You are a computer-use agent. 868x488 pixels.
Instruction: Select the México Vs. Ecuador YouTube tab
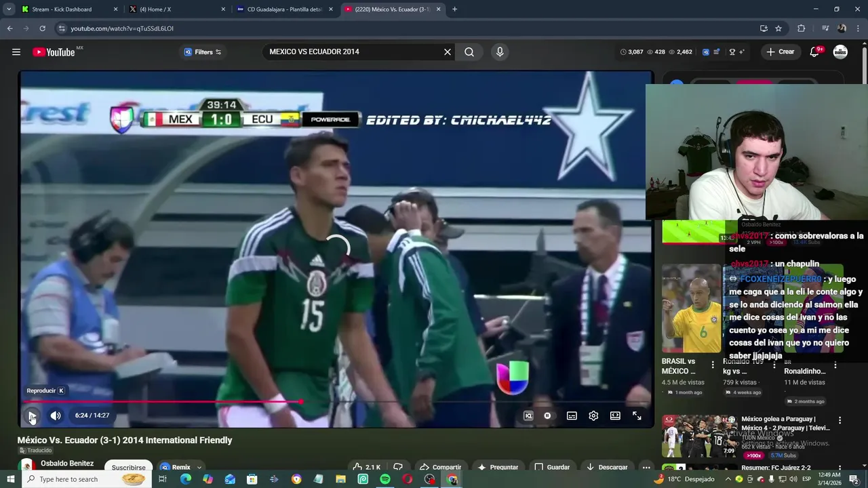tap(392, 9)
